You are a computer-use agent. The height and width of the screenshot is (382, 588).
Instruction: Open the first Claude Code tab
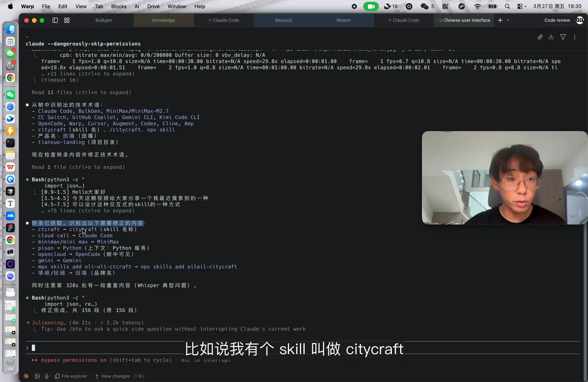pos(223,20)
